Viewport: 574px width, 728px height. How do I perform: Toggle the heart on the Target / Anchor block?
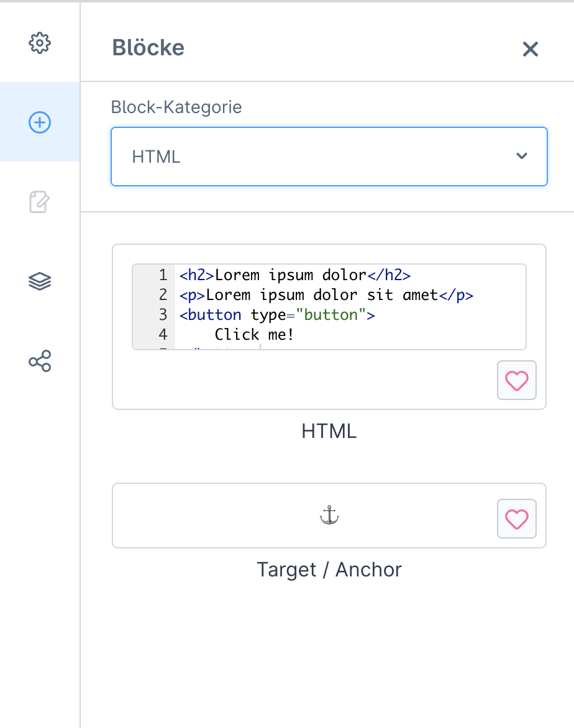(516, 519)
